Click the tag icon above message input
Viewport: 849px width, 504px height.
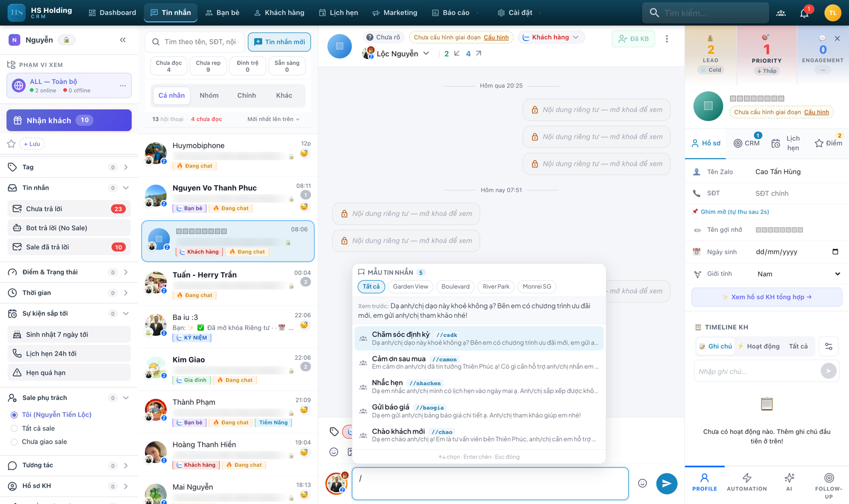[x=334, y=431]
